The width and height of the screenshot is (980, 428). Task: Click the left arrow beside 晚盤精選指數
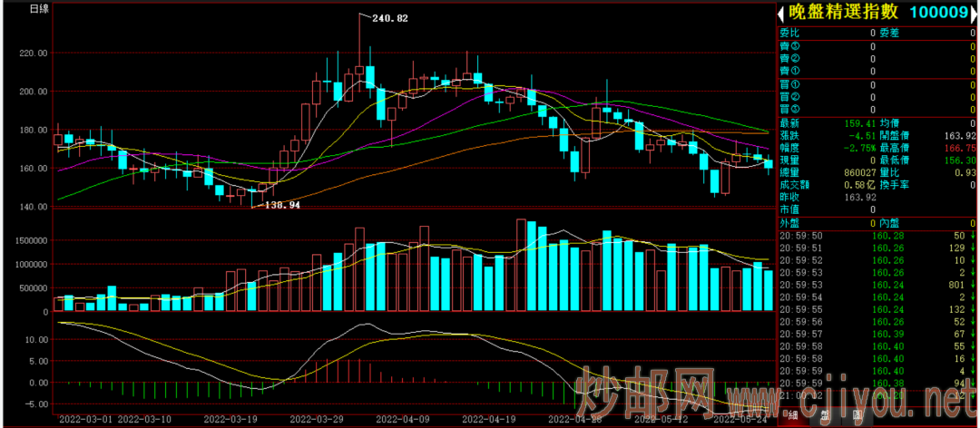(x=782, y=12)
